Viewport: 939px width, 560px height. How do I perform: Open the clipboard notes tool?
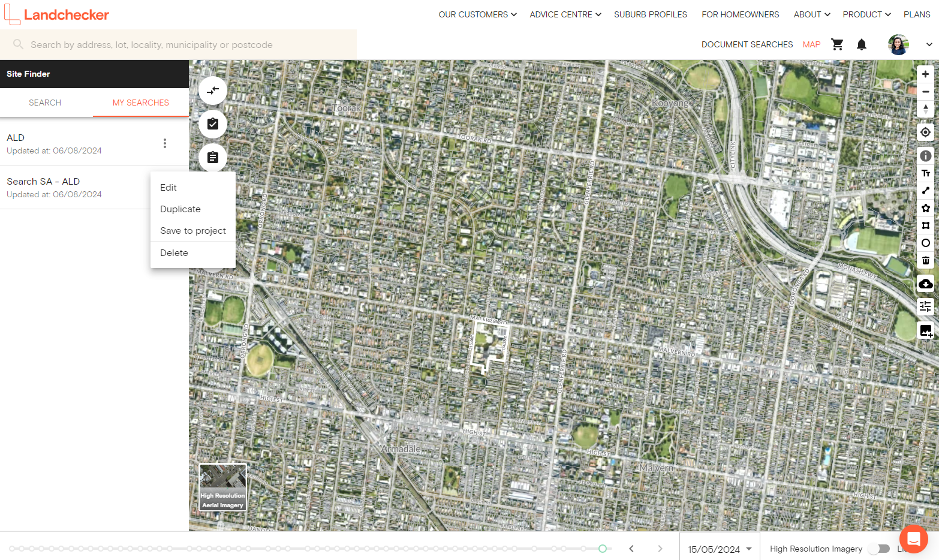pyautogui.click(x=213, y=158)
